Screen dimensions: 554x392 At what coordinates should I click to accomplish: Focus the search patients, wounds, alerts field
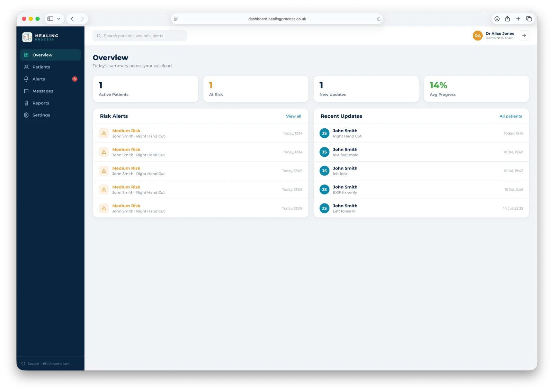pyautogui.click(x=140, y=36)
